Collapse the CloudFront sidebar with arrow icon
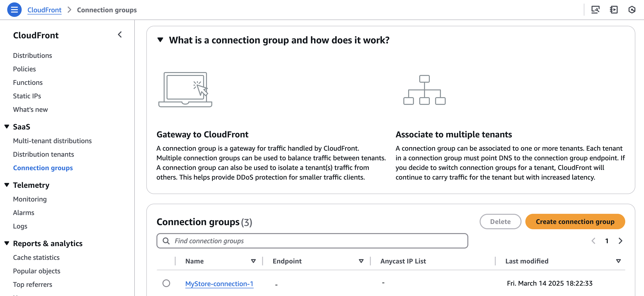Viewport: 644px width, 296px height. coord(120,34)
